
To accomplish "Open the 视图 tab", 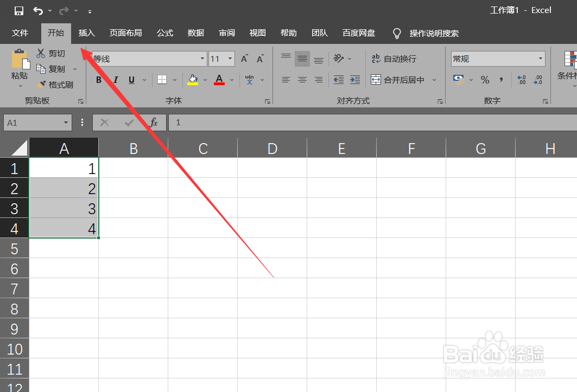I will (x=258, y=33).
